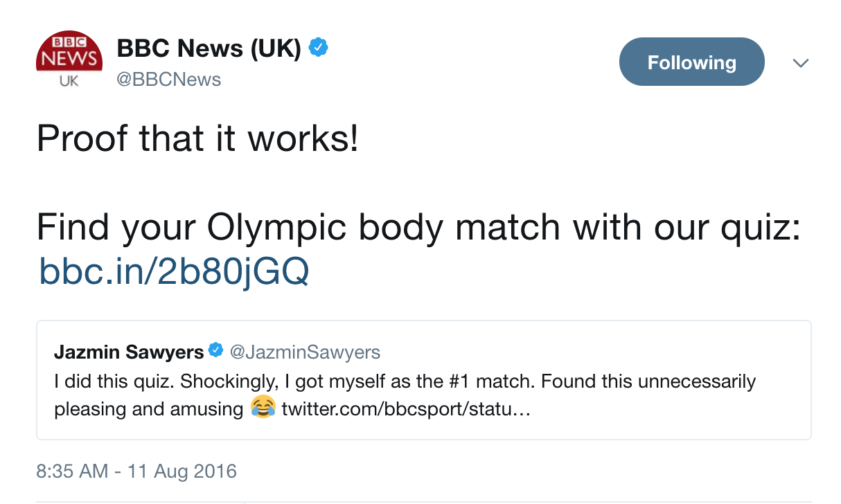Click the verified badge next to Jazmin Sawyers
Viewport: 841px width, 504px height.
click(215, 351)
